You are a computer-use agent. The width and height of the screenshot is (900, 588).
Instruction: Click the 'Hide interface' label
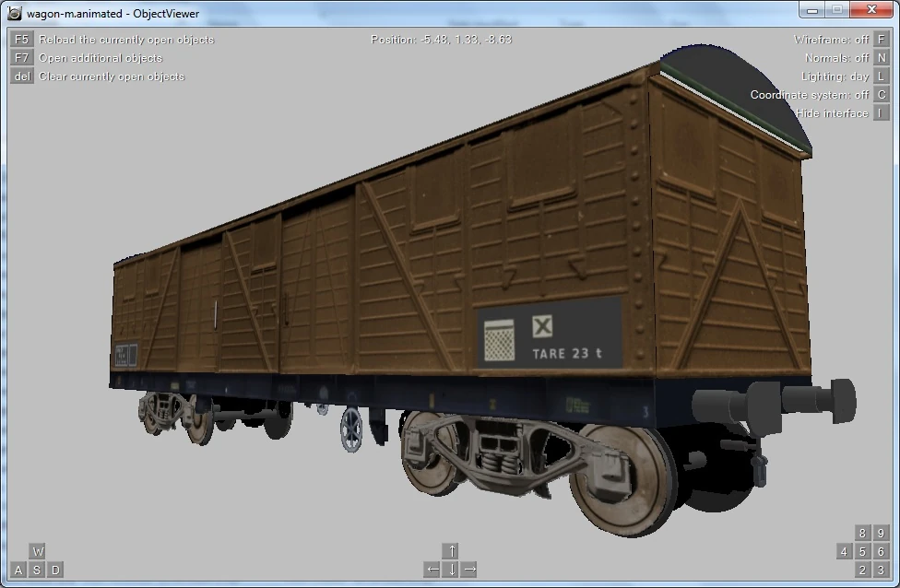point(832,113)
